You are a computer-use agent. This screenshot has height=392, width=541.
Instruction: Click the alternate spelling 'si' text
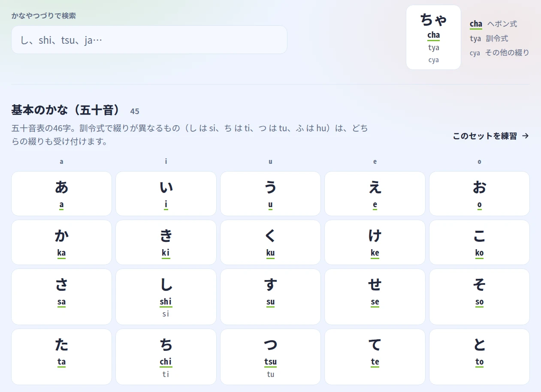(166, 314)
